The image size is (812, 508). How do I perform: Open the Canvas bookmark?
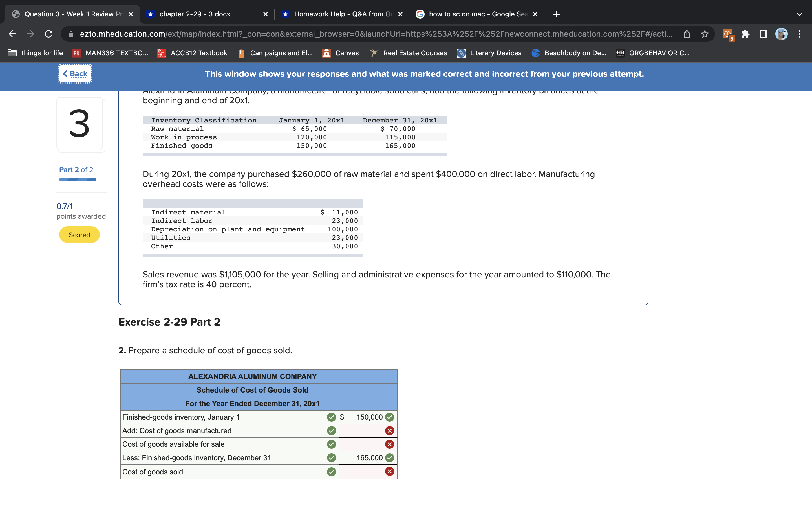(x=341, y=53)
